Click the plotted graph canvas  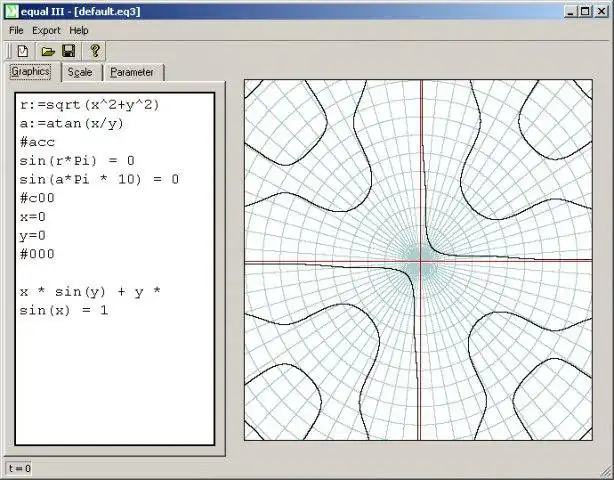pyautogui.click(x=418, y=260)
